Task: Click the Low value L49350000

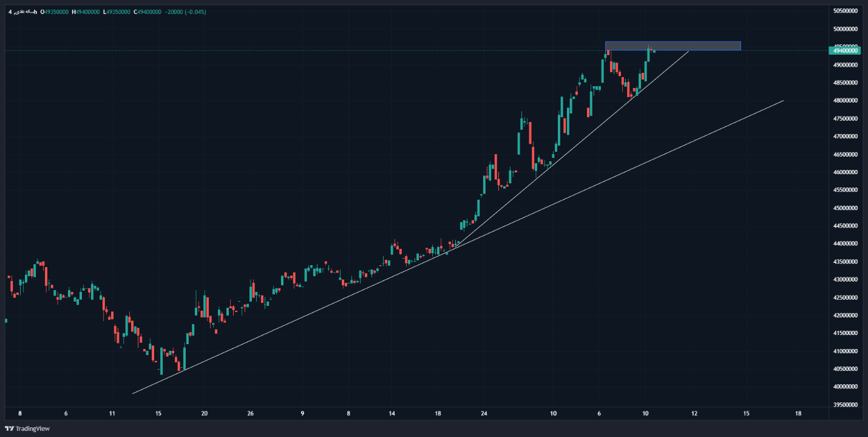Action: [117, 12]
